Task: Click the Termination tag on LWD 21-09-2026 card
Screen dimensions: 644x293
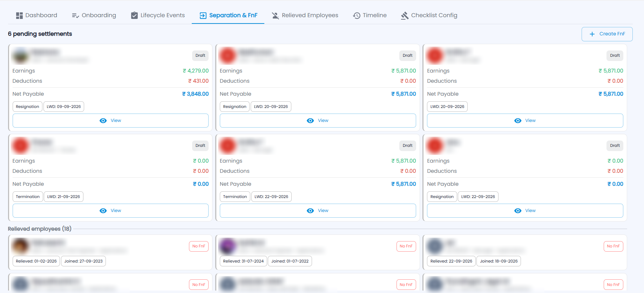Action: (x=28, y=197)
